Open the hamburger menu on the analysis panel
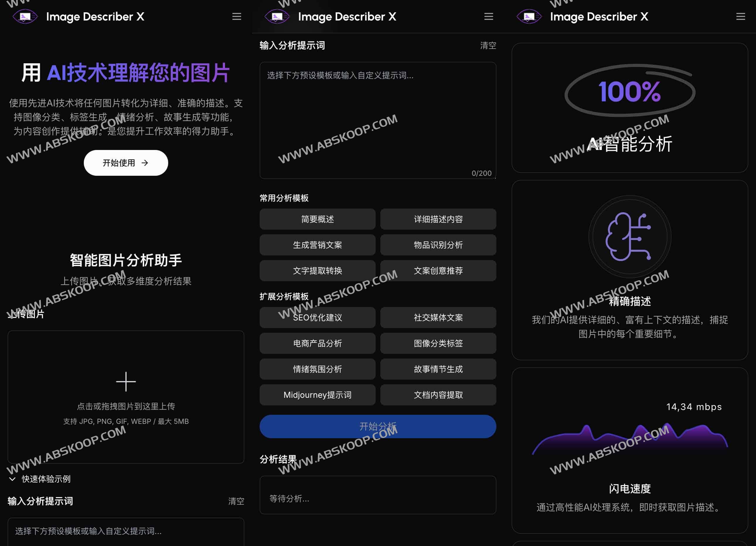This screenshot has width=756, height=546. click(489, 16)
